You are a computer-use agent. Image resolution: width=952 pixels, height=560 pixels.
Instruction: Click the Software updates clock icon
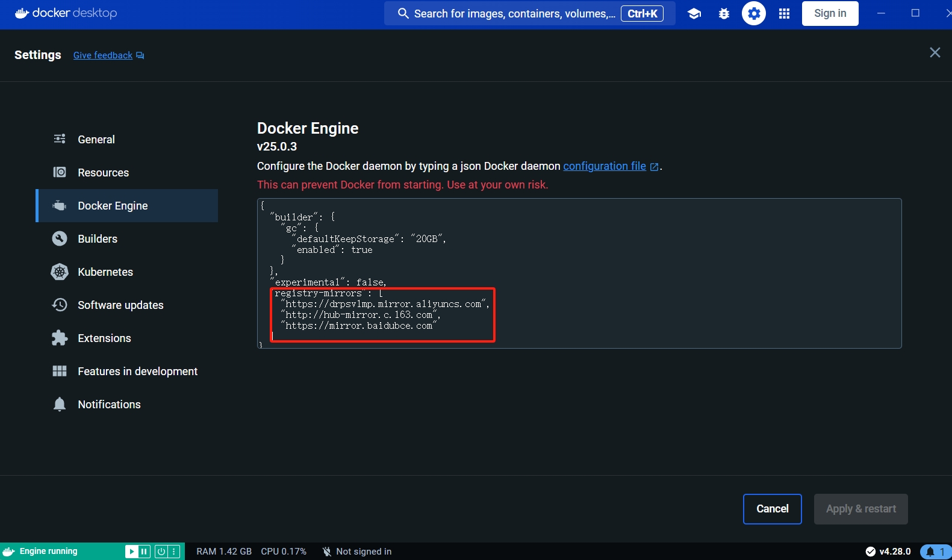click(x=60, y=305)
